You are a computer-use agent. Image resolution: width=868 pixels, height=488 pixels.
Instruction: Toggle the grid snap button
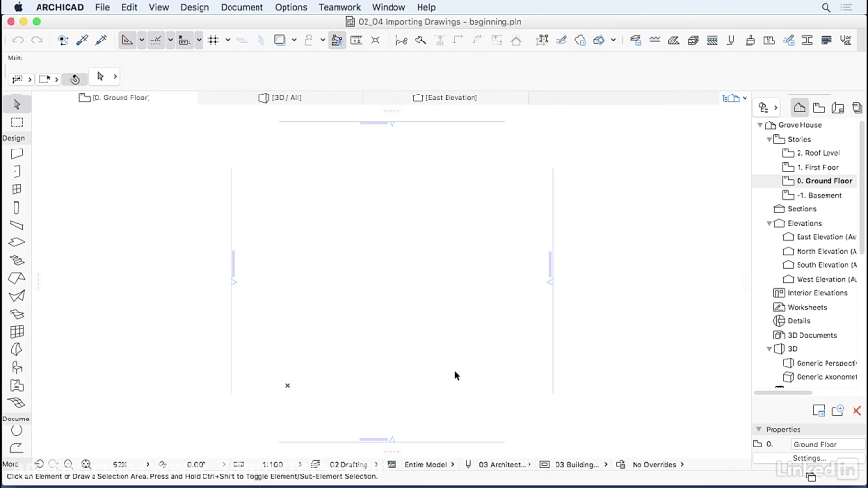pos(213,40)
